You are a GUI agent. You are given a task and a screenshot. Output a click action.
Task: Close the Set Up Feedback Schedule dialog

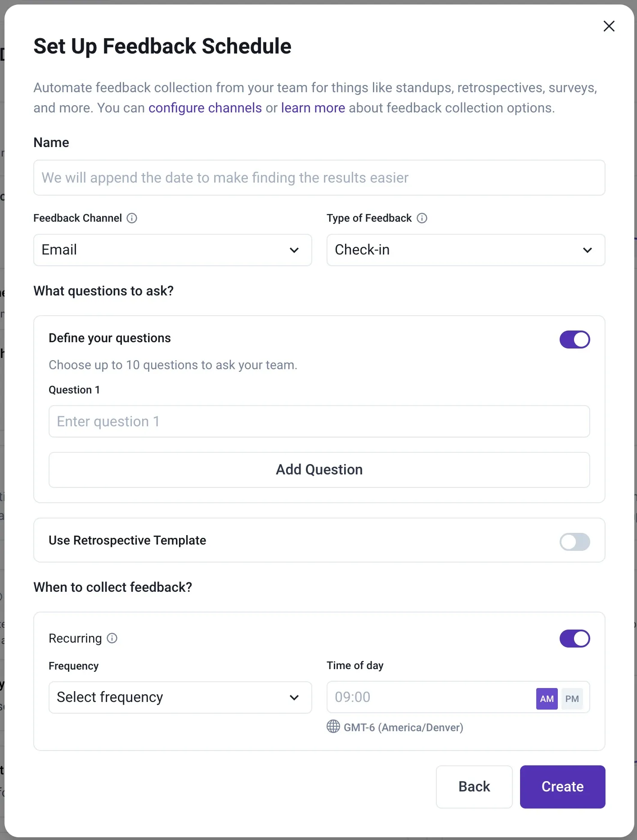pyautogui.click(x=609, y=26)
